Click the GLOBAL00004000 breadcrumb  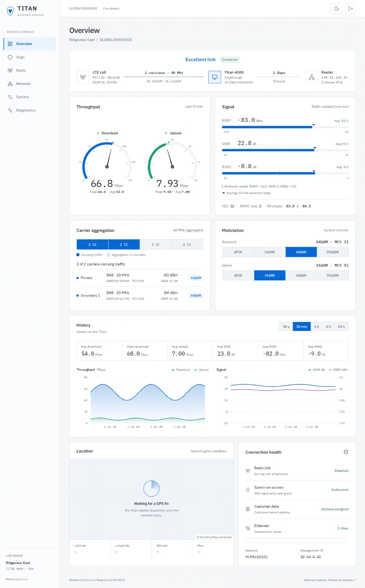[116, 40]
